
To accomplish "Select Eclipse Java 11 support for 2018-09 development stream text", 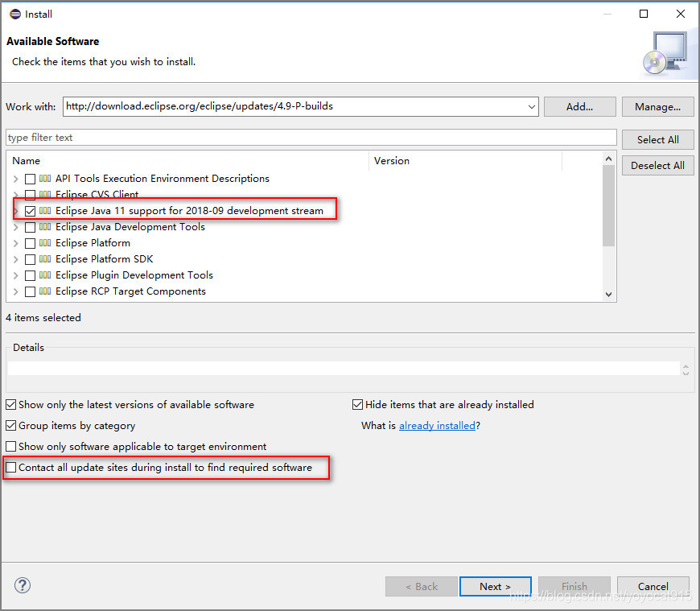I will pyautogui.click(x=189, y=211).
